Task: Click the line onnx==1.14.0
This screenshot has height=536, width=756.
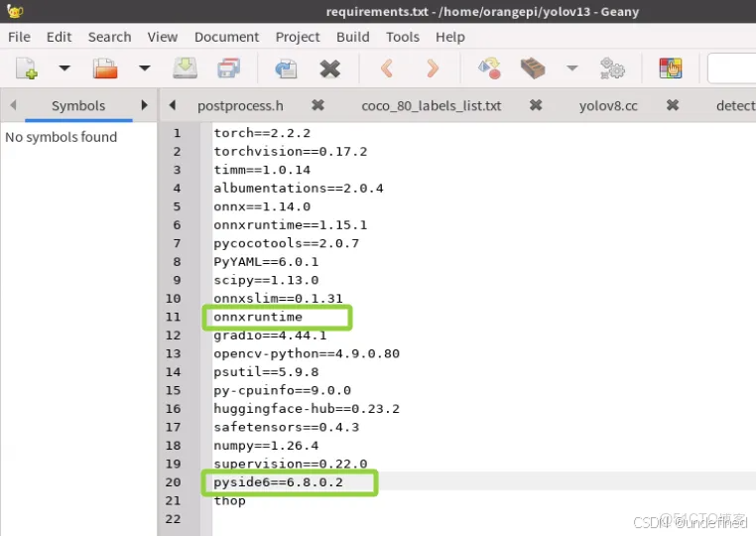Action: (x=262, y=206)
